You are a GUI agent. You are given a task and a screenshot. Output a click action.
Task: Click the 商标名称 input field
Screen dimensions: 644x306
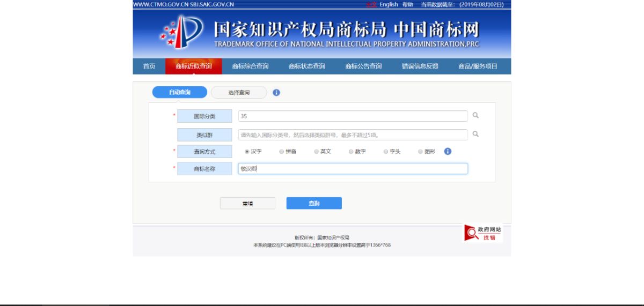point(353,169)
